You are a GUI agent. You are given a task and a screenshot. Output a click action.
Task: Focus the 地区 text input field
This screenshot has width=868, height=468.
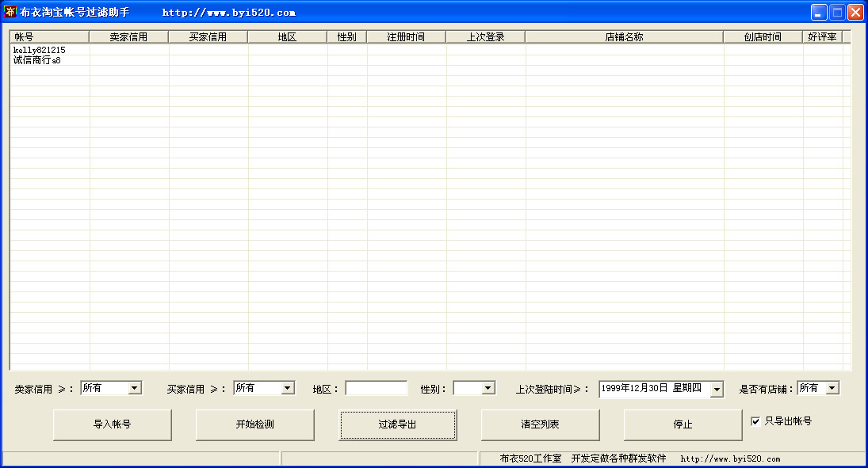pyautogui.click(x=377, y=388)
